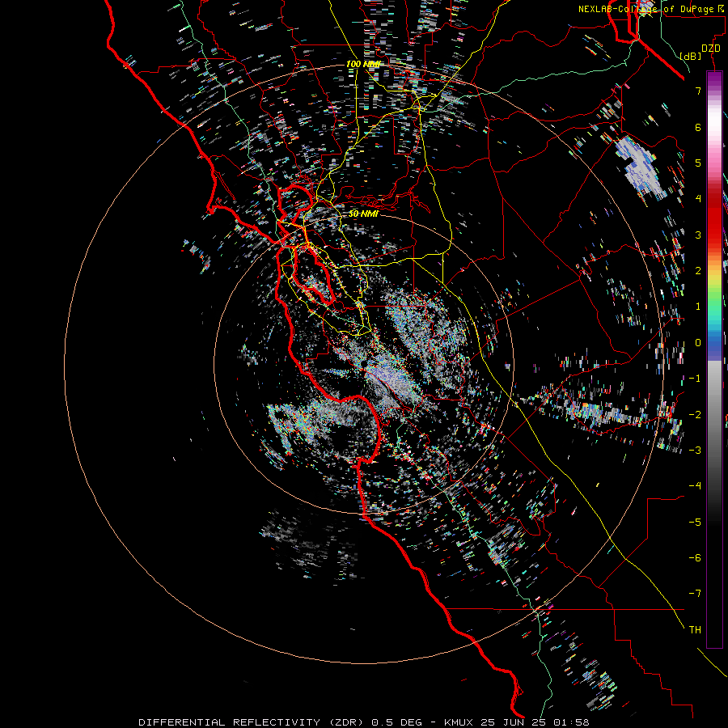Click the "-4" value on the color scale
The width and height of the screenshot is (728, 728).
pos(695,485)
